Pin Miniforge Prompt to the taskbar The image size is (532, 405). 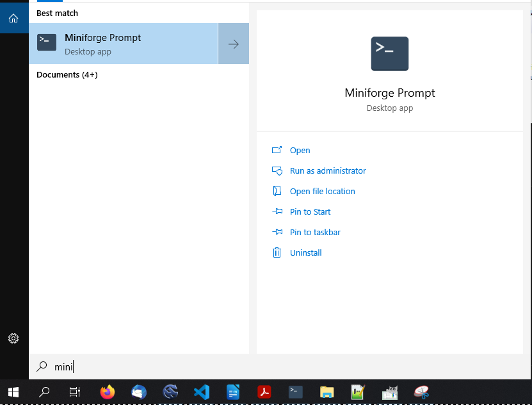pos(315,232)
